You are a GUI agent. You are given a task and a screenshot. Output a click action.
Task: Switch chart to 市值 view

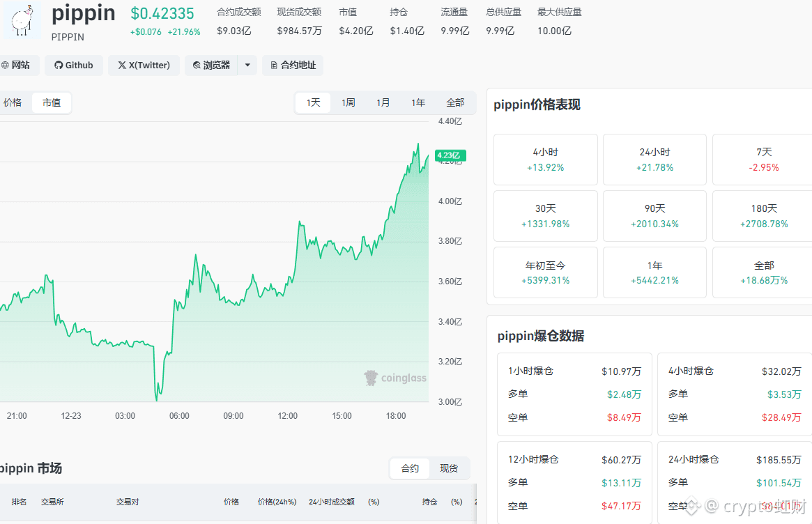(x=52, y=103)
